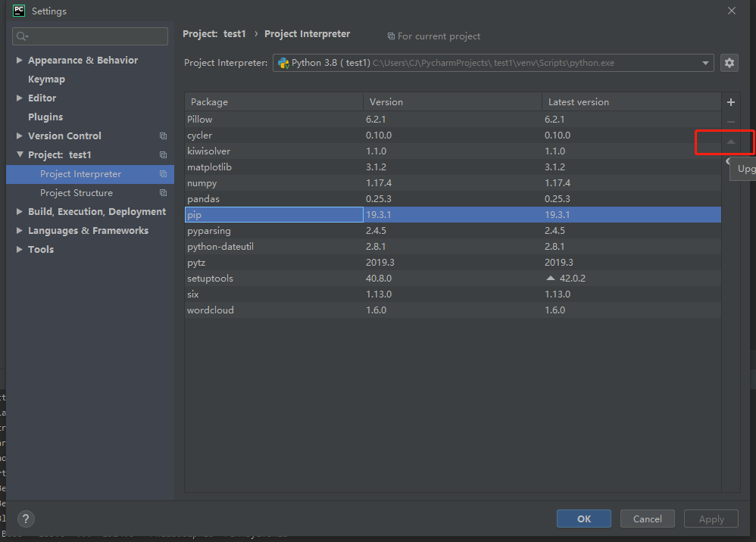
Task: Focus the settings search field
Action: pos(90,36)
